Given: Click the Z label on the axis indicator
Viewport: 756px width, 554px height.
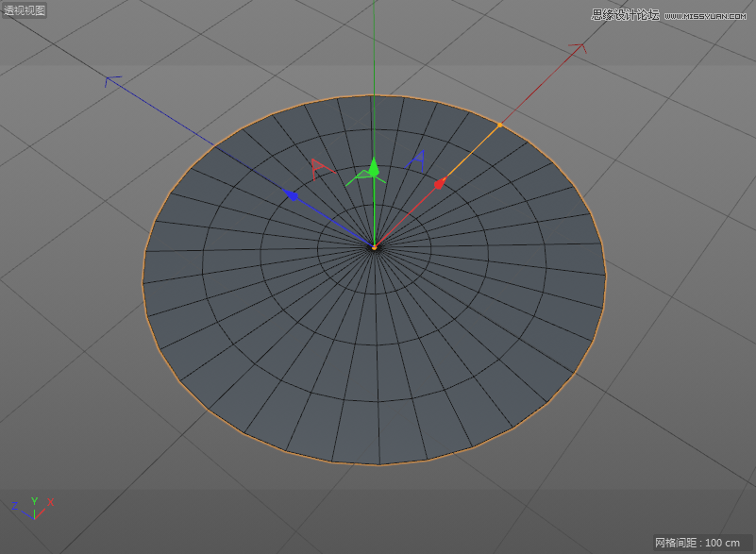Looking at the screenshot, I should 15,506.
